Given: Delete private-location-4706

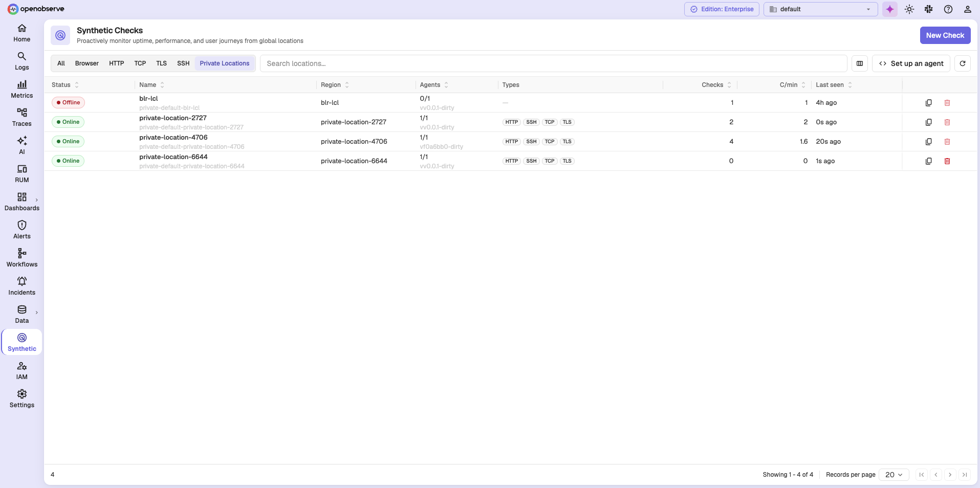Looking at the screenshot, I should tap(947, 142).
